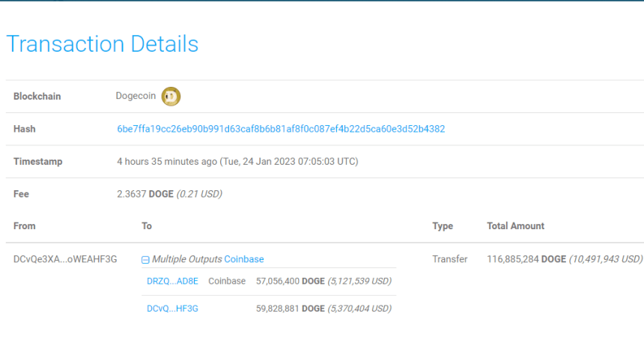Collapse the Multiple Outputs expander
This screenshot has height=355, width=644.
pos(145,260)
